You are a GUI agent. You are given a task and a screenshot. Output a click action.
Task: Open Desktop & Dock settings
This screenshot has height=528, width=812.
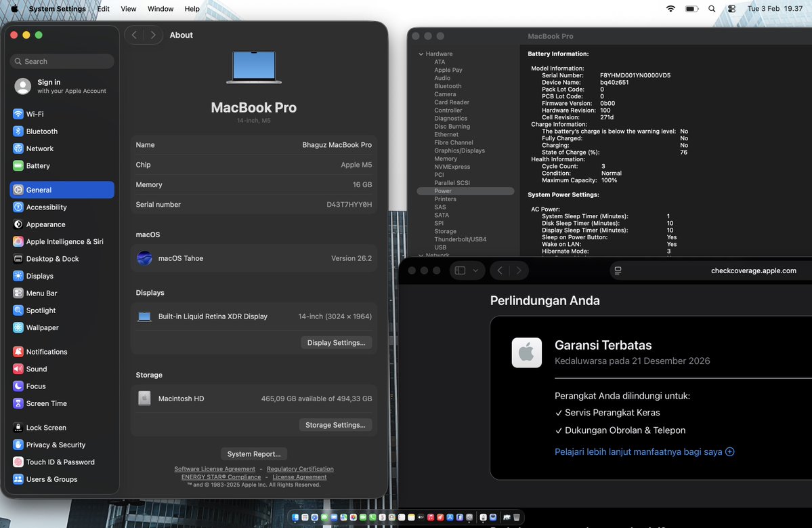[62, 258]
